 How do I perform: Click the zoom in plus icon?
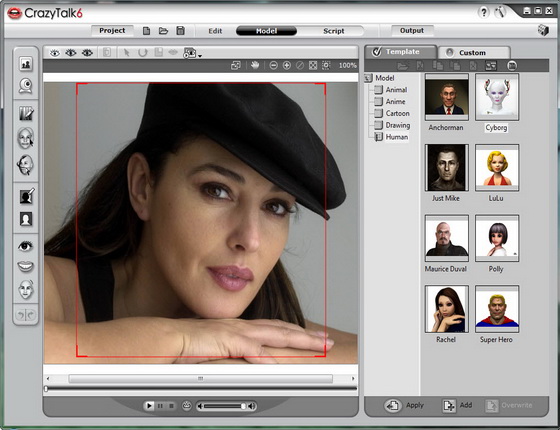[x=286, y=65]
